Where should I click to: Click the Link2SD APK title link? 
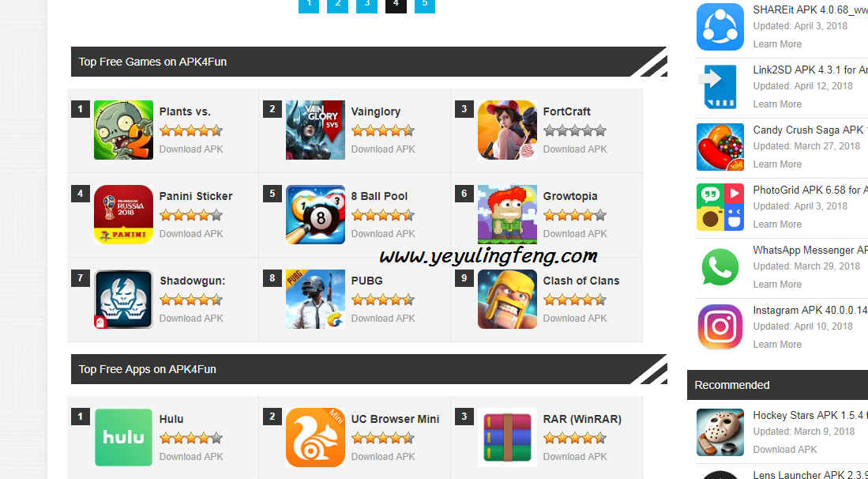pos(810,70)
